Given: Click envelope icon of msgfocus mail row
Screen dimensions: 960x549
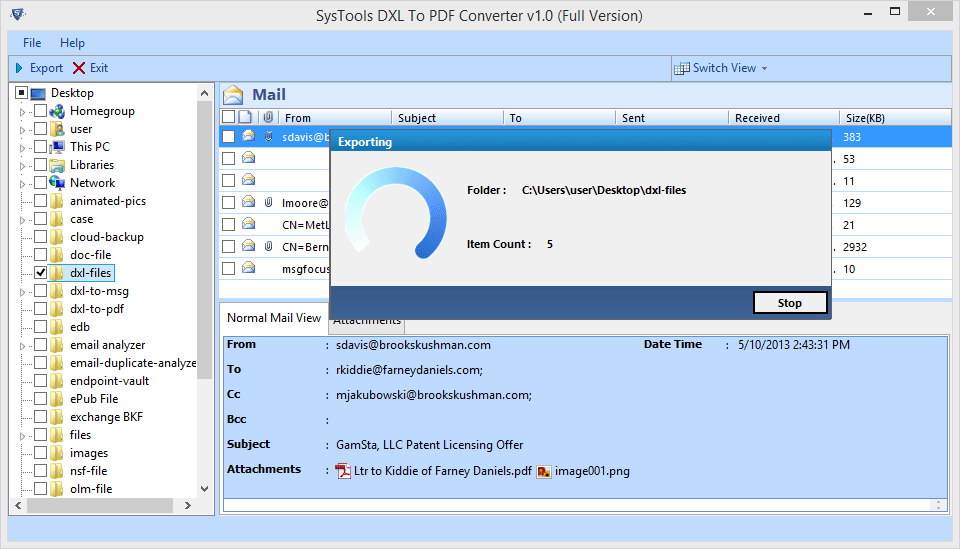Looking at the screenshot, I should click(x=248, y=267).
